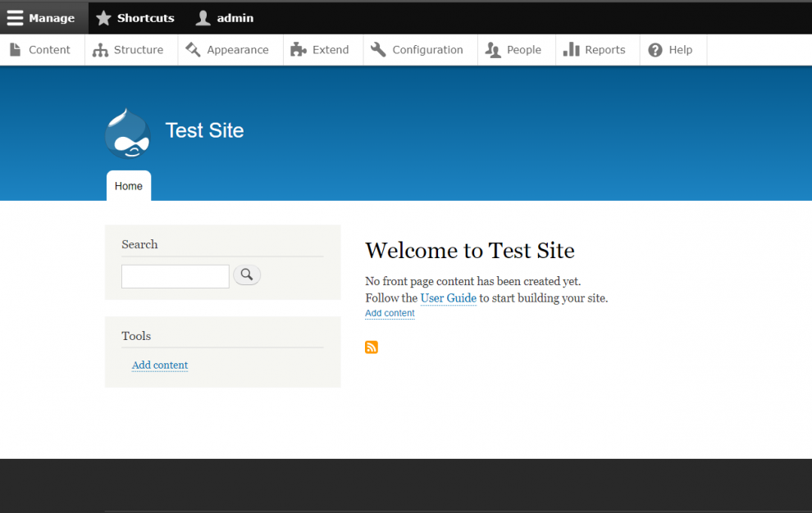812x513 pixels.
Task: Subscribe via the orange RSS feed icon
Action: click(371, 347)
